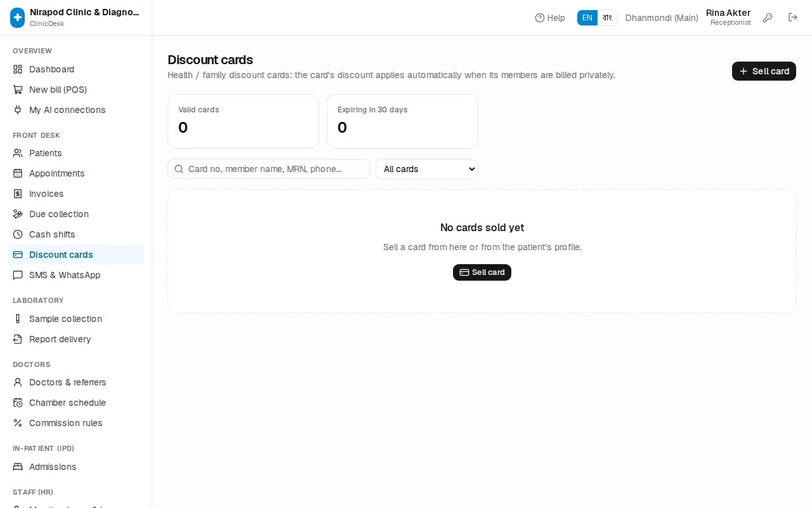Click the Report delivery file icon

pos(18,339)
